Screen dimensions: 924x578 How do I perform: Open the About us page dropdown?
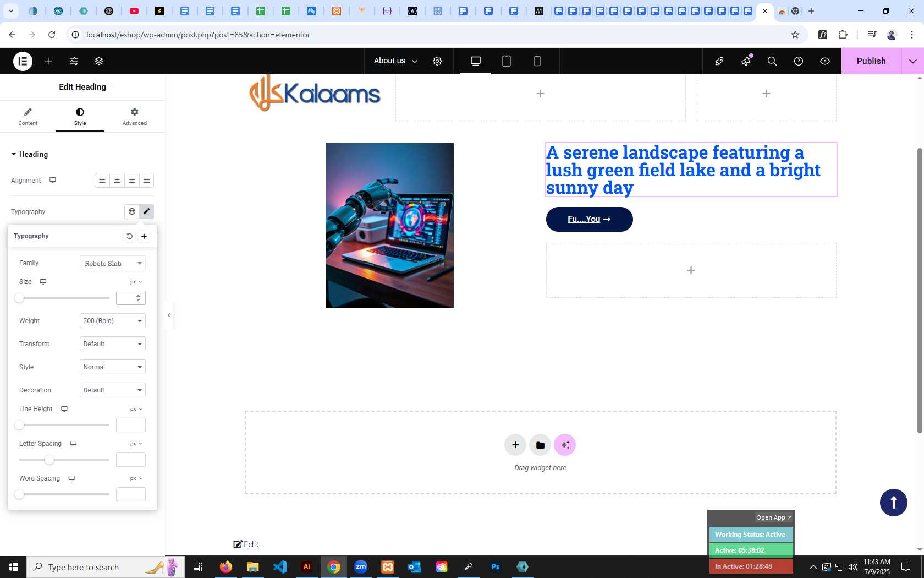point(395,61)
